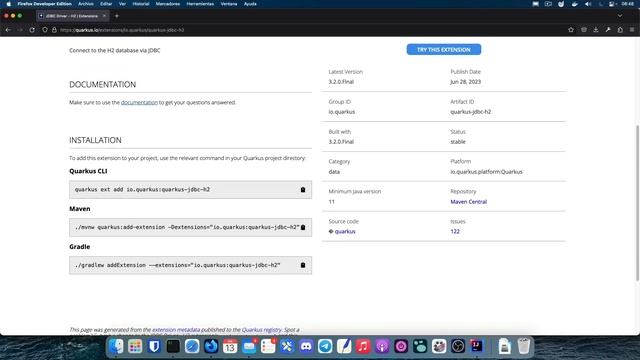Viewport: 640px width, 360px height.
Task: Open the Downloads panel
Action: [x=596, y=30]
